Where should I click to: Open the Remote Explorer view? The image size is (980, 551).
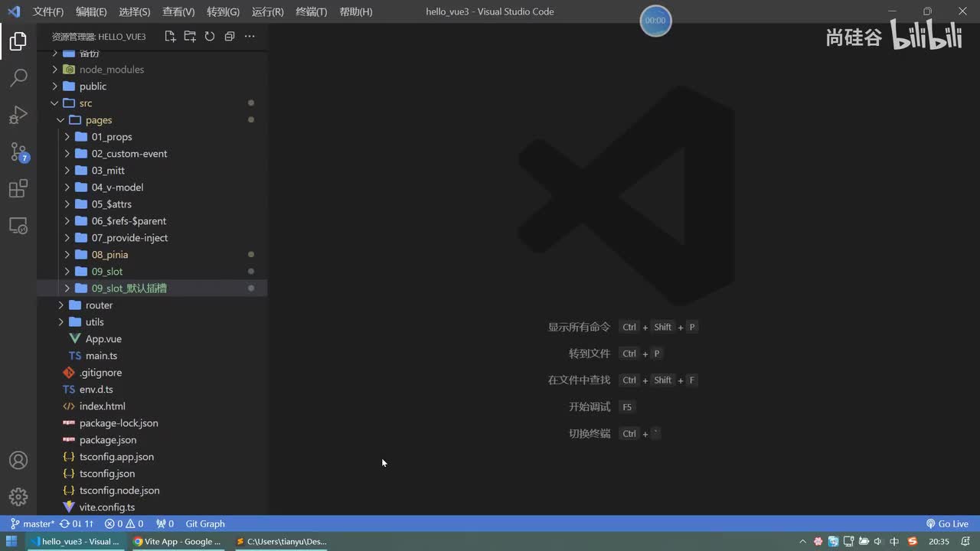(18, 226)
